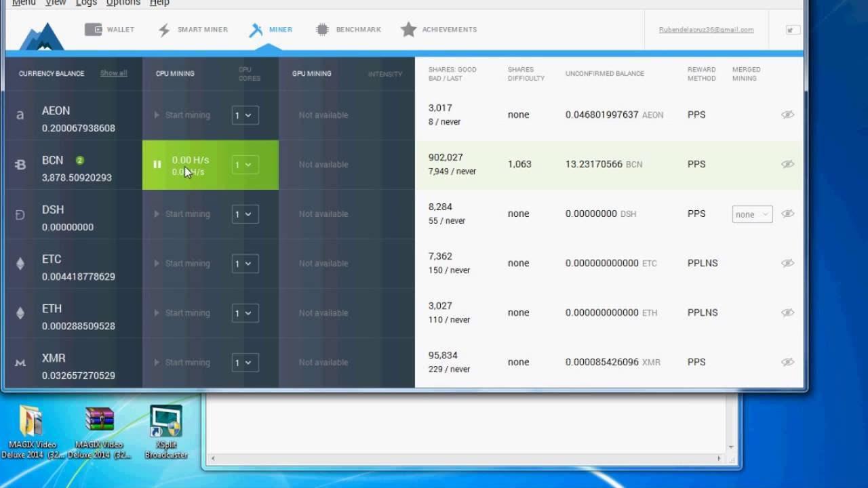The image size is (868, 488).
Task: Click the XMR Monero currency icon
Action: tap(20, 363)
